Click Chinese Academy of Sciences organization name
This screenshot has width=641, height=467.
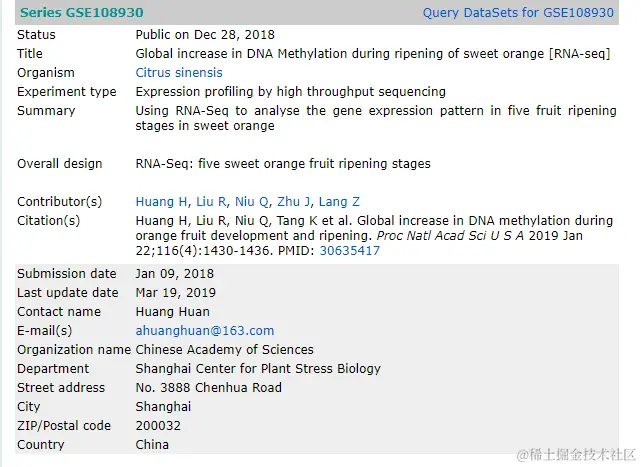coord(225,350)
